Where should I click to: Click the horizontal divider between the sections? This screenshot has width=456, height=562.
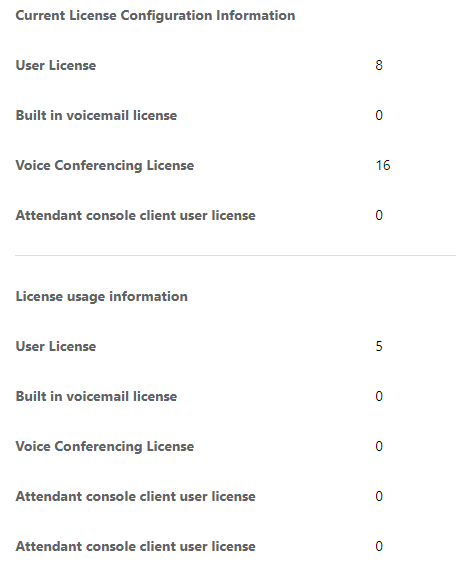[x=235, y=256]
